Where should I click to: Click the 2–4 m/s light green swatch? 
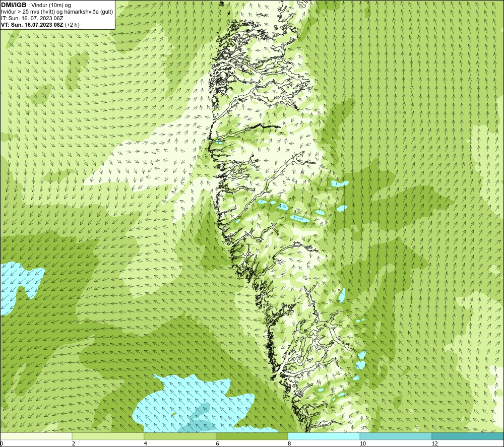(x=108, y=436)
